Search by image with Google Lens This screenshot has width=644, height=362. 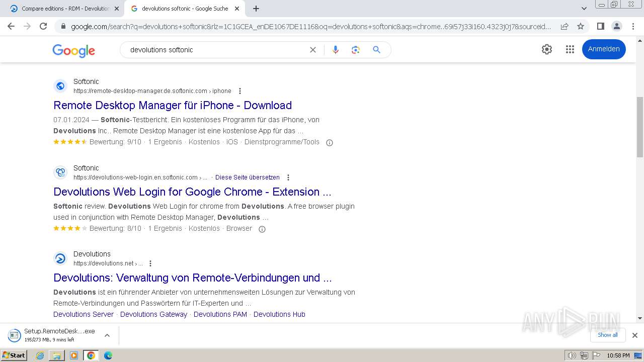point(356,50)
